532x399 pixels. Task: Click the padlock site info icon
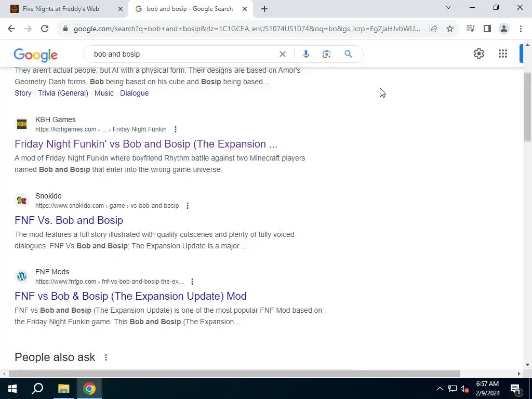click(x=65, y=29)
